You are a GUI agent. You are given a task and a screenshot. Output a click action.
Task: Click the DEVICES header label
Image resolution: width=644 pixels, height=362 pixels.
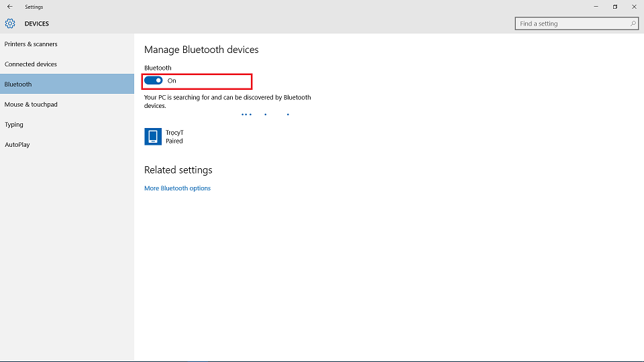click(x=36, y=24)
